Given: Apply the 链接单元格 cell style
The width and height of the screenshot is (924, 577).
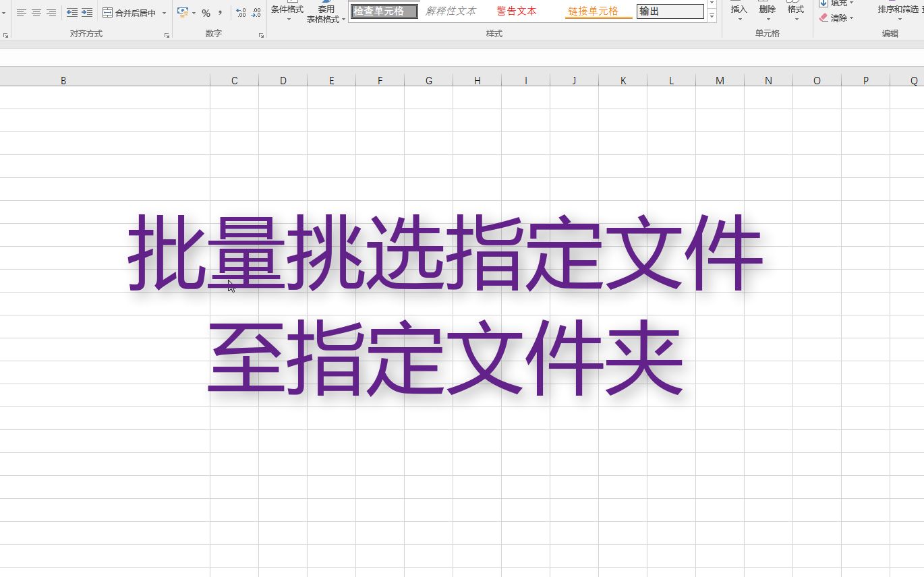Looking at the screenshot, I should [x=599, y=11].
